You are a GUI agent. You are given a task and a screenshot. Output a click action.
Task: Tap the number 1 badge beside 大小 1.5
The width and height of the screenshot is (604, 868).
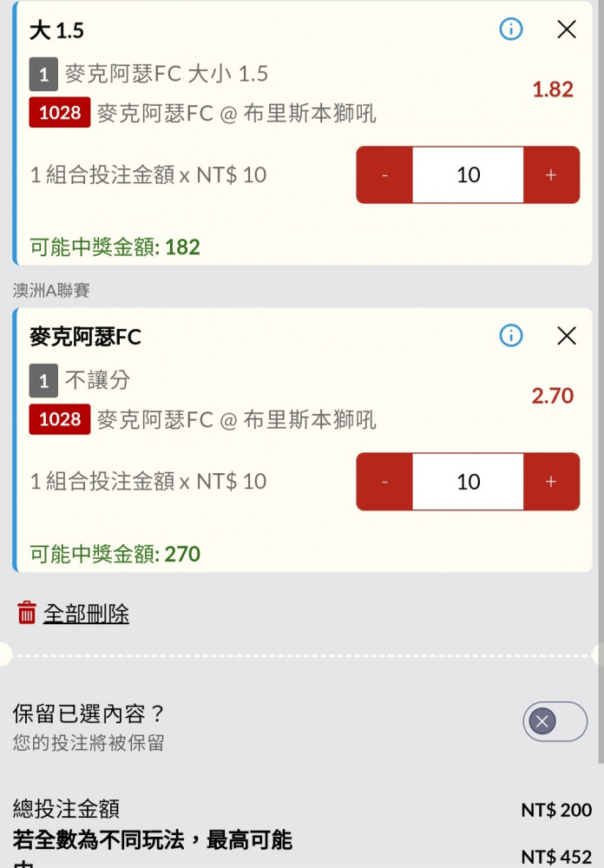[43, 75]
